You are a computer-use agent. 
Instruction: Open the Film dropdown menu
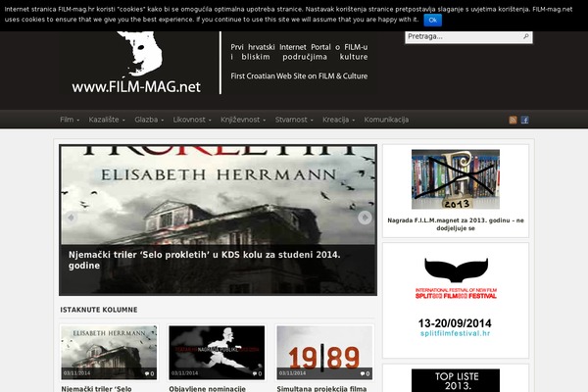coord(70,120)
